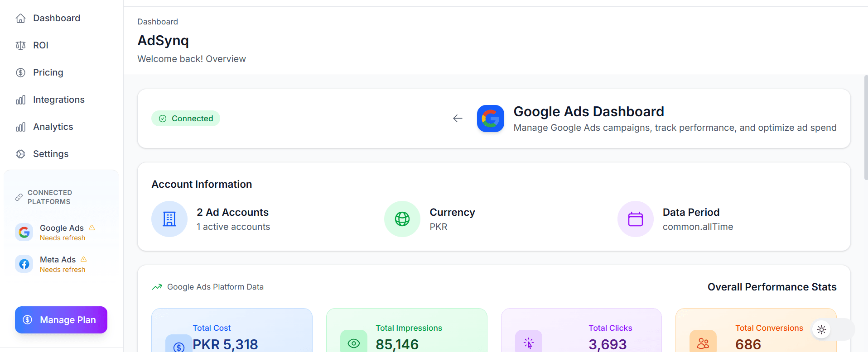Click the Dashboard breadcrumb
Screen dimensions: 868x352
click(158, 22)
